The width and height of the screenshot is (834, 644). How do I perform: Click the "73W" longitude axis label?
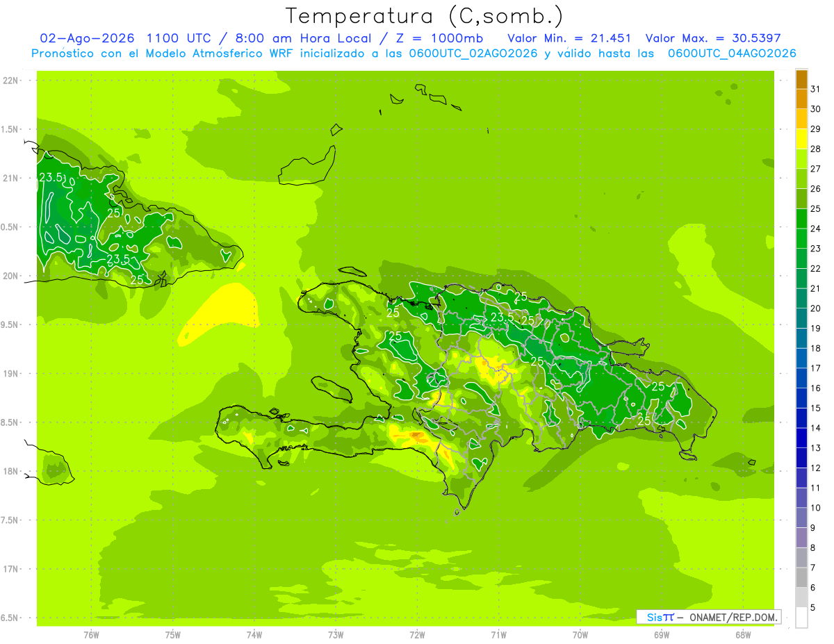pyautogui.click(x=336, y=635)
